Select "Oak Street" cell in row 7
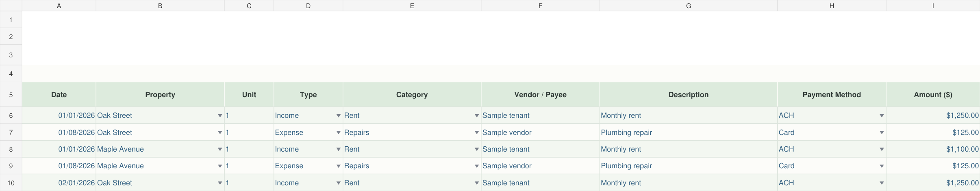The width and height of the screenshot is (980, 191). click(x=160, y=132)
